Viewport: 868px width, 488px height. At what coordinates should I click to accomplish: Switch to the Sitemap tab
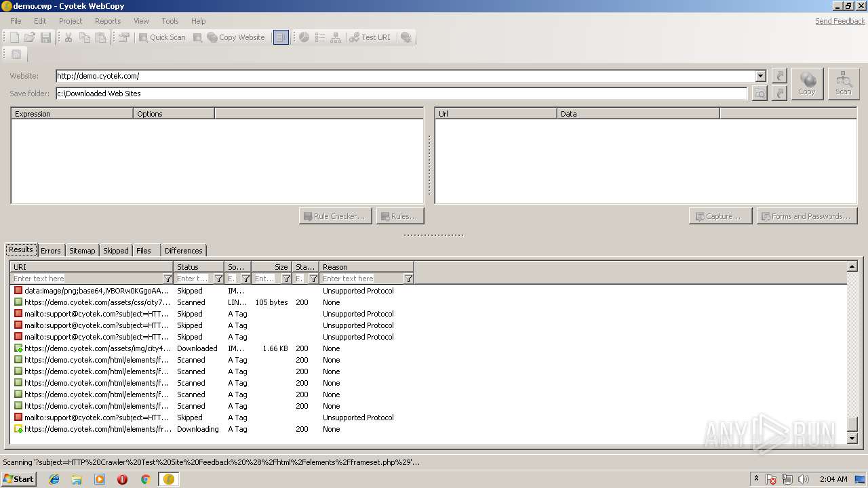82,251
